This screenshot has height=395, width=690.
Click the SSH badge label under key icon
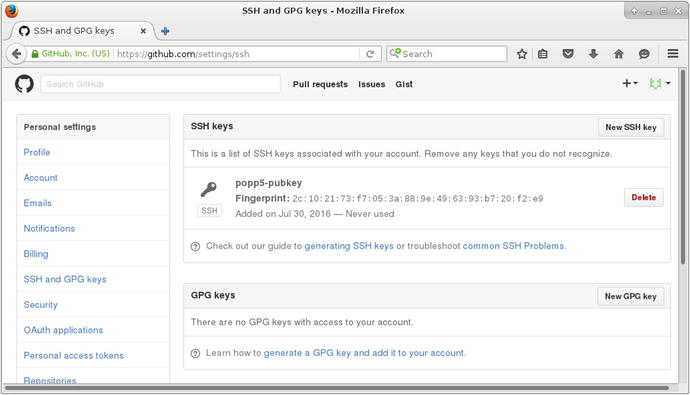point(209,211)
